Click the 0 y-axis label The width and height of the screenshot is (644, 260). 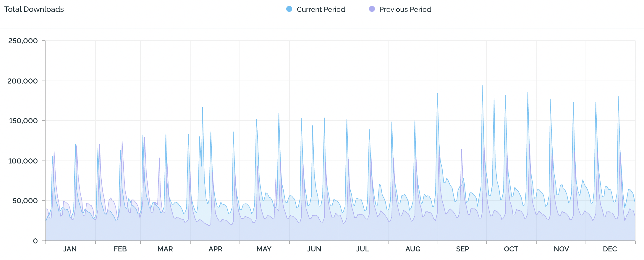click(35, 241)
